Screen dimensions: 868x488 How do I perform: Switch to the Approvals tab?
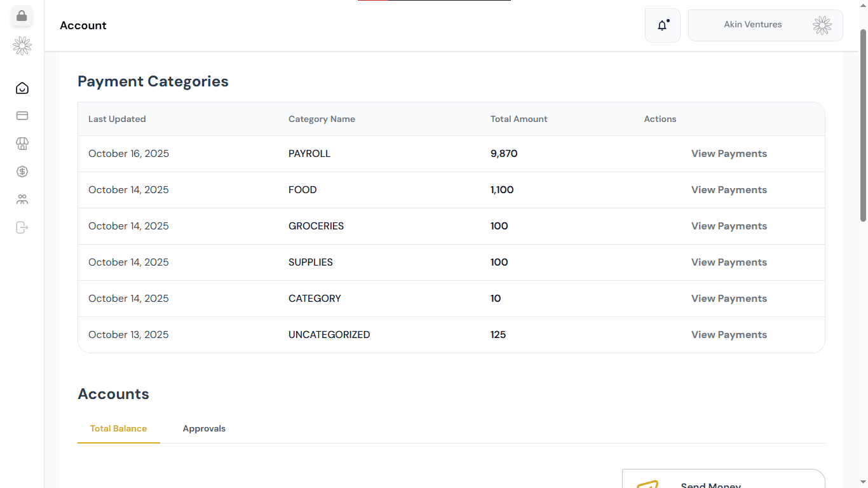(204, 428)
